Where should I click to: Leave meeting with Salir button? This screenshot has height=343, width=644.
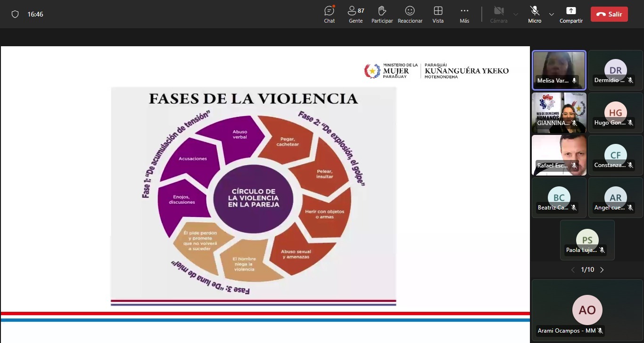pos(609,14)
